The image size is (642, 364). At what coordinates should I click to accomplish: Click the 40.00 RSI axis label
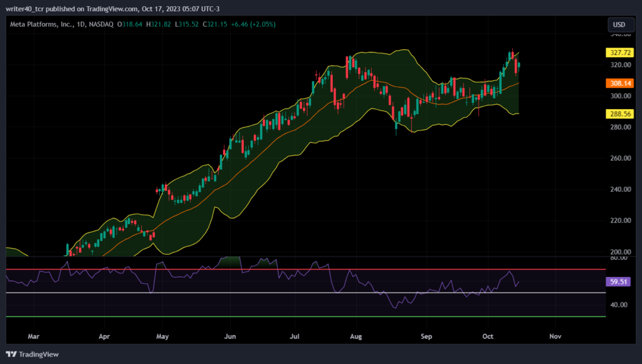(619, 304)
